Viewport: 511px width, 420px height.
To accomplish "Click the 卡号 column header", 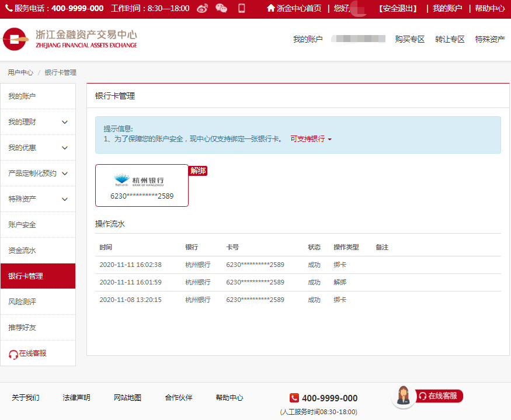I will click(232, 247).
